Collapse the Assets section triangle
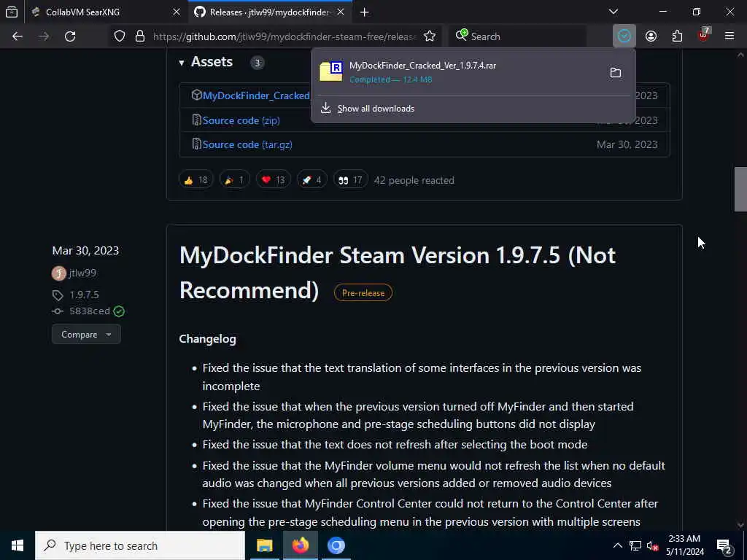The height and width of the screenshot is (560, 747). (182, 63)
